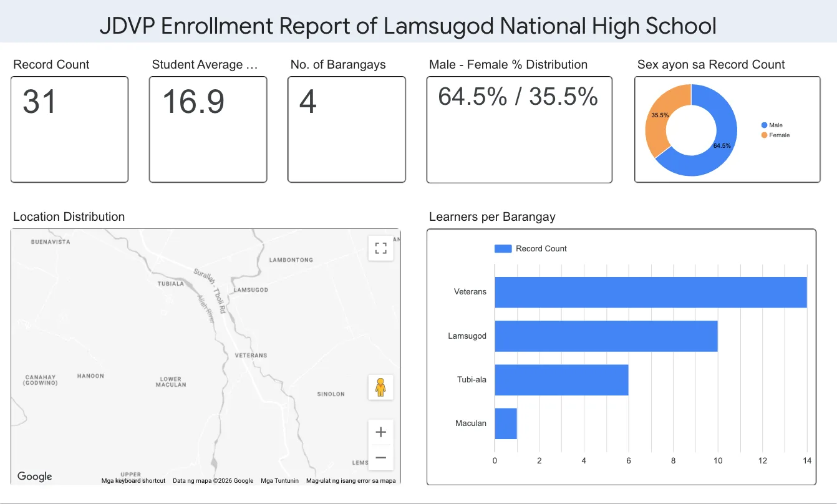Image resolution: width=837 pixels, height=504 pixels.
Task: Click the Female legend label
Action: click(x=780, y=135)
